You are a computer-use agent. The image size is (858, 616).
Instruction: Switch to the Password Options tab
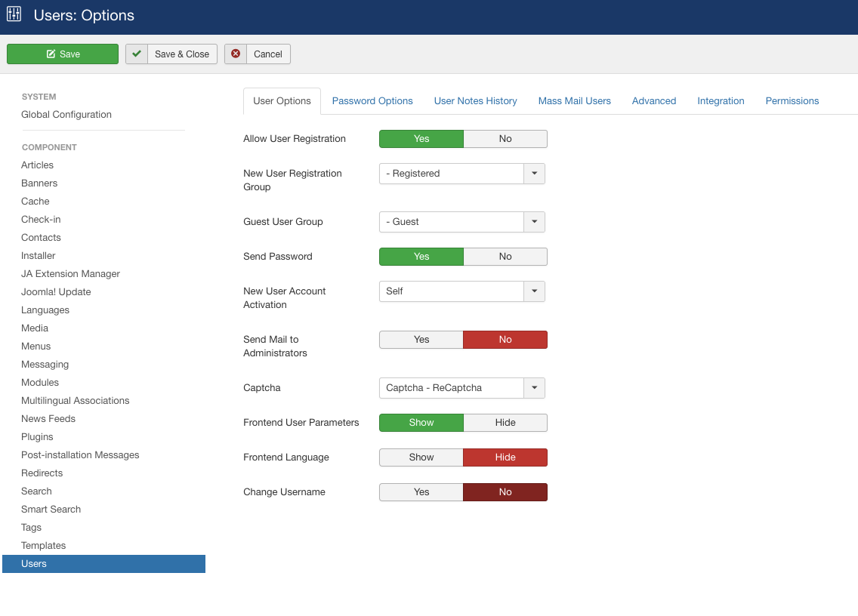pos(372,101)
